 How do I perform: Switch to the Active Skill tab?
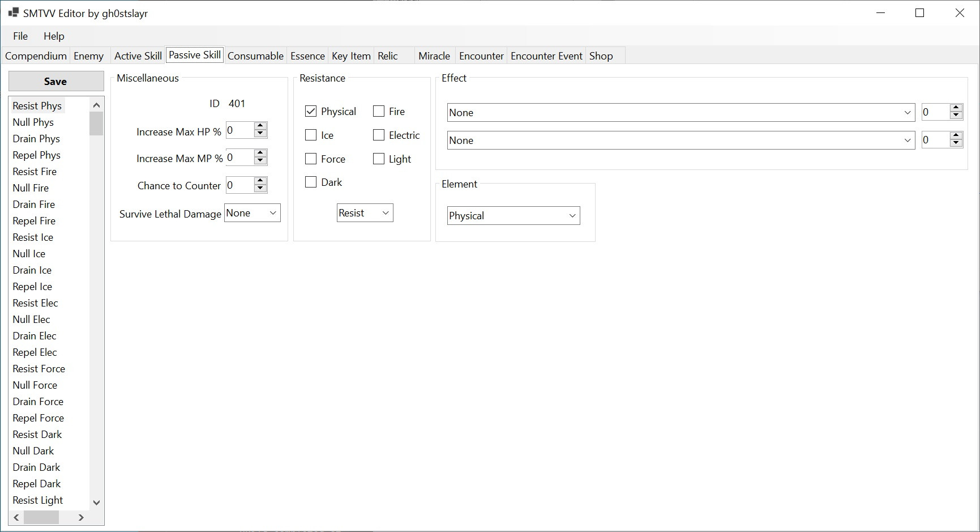click(138, 56)
